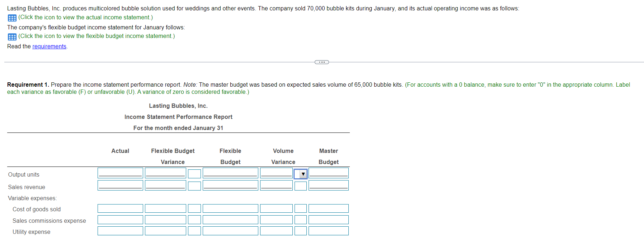Click Utility expense Flexible Budget Variance field
Image resolution: width=644 pixels, height=236 pixels.
tap(165, 231)
